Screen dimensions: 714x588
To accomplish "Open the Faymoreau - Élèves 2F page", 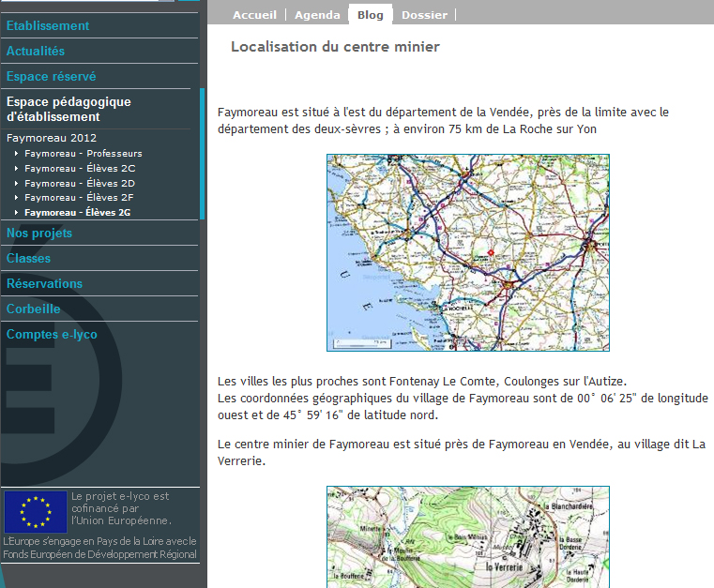I will tap(79, 198).
